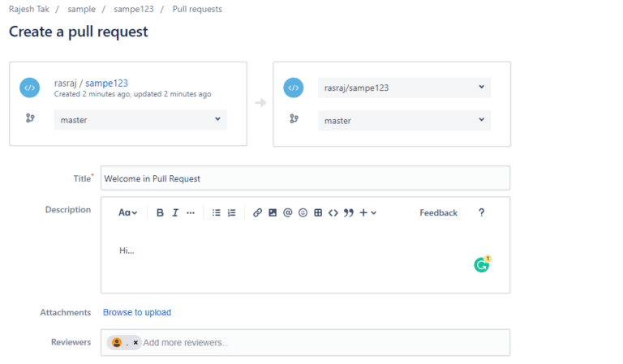Insert a numbered list
Screen dimensions: 623x364
pos(232,212)
